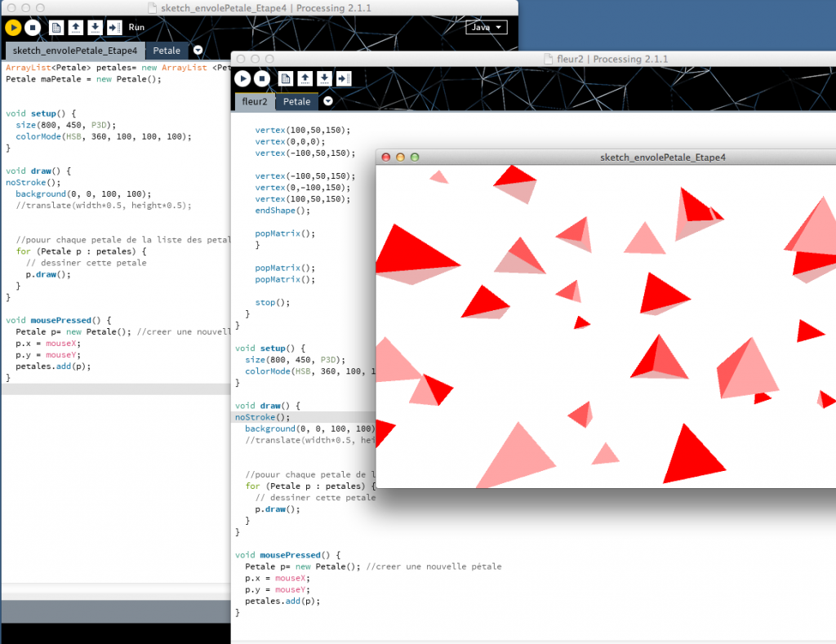This screenshot has height=644, width=836.
Task: Click the Open icon in fleur2 toolbar
Action: pyautogui.click(x=305, y=78)
